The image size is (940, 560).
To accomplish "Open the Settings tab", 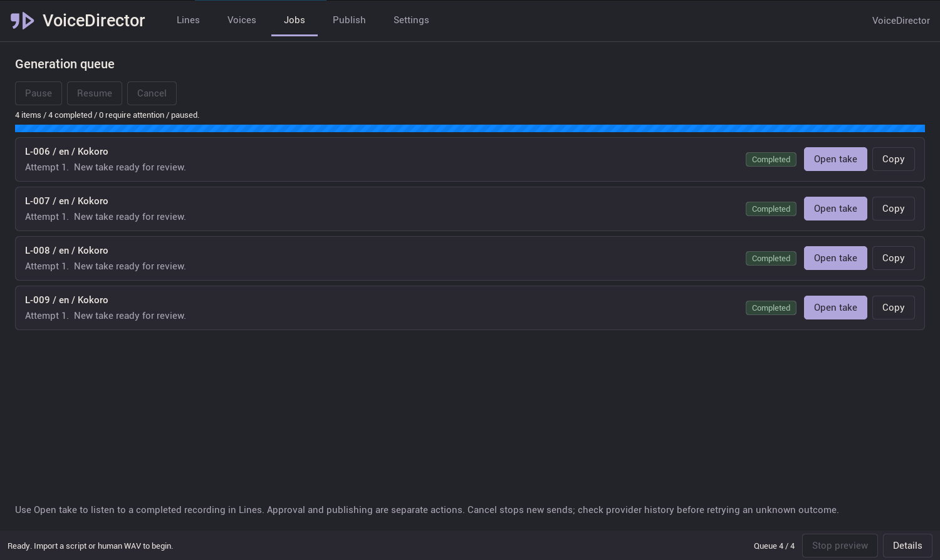I will click(411, 20).
